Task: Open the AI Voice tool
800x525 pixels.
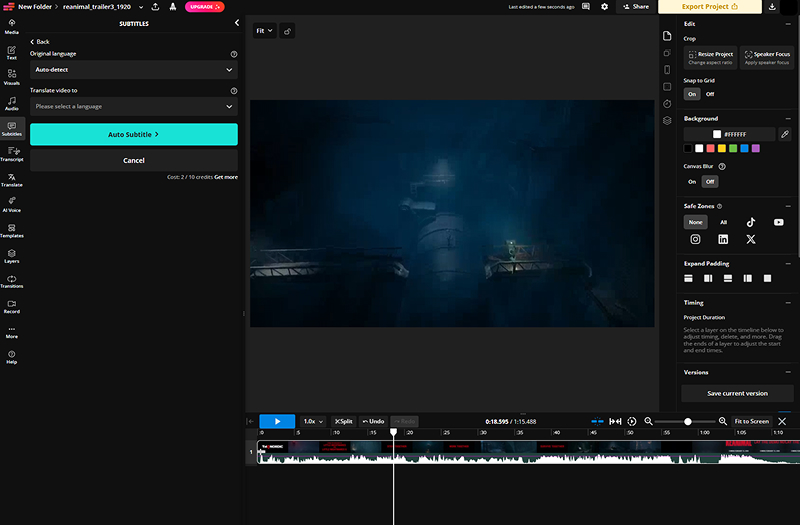Action: click(x=12, y=203)
